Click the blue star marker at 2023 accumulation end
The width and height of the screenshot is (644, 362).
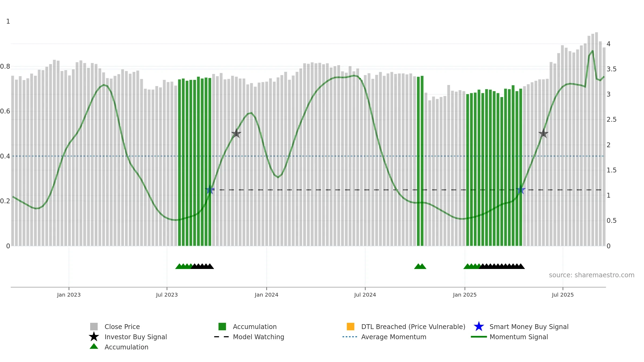pyautogui.click(x=210, y=190)
